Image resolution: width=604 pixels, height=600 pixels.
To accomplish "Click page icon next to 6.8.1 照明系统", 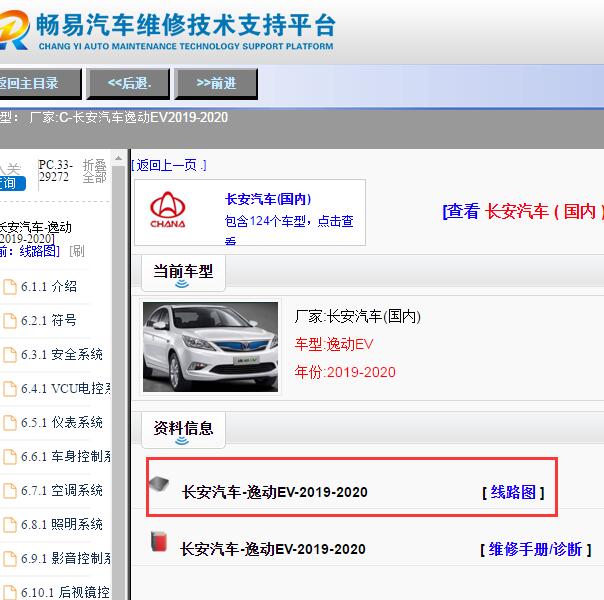I will 10,525.
